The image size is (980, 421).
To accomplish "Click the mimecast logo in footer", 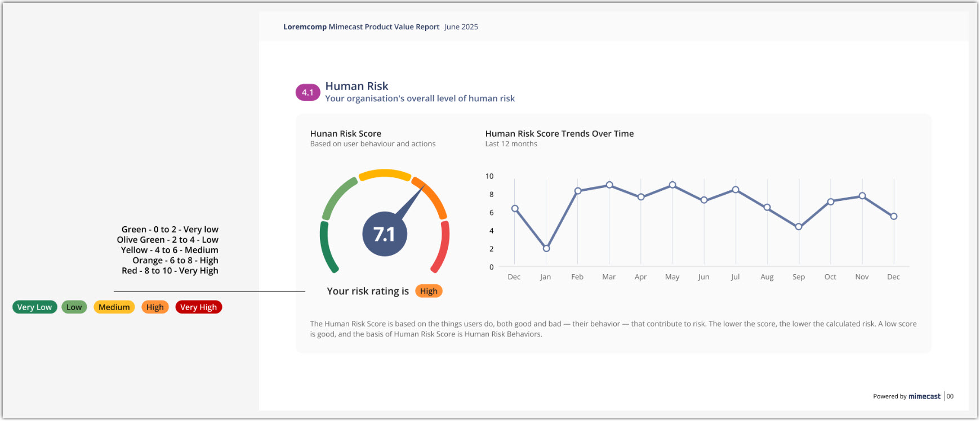I will [x=924, y=396].
